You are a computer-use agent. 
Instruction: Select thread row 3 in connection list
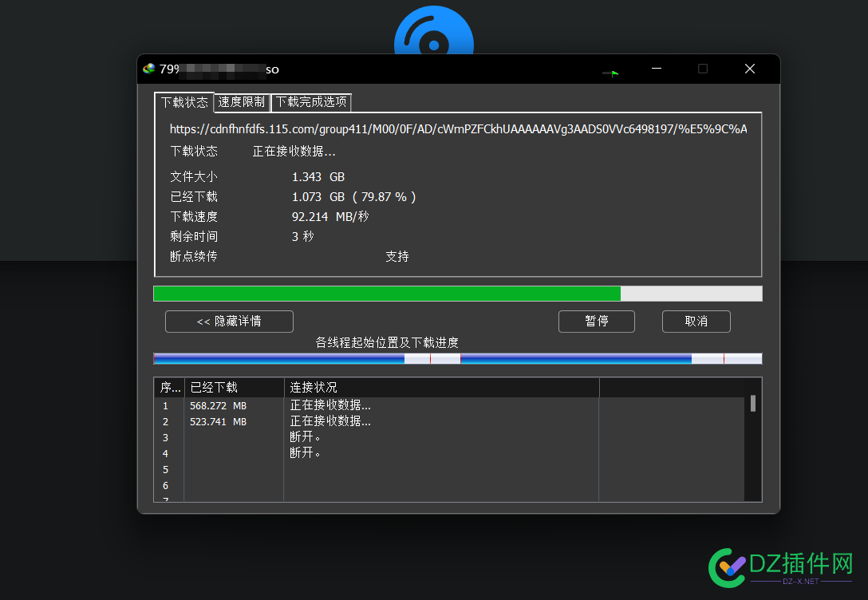pos(449,437)
